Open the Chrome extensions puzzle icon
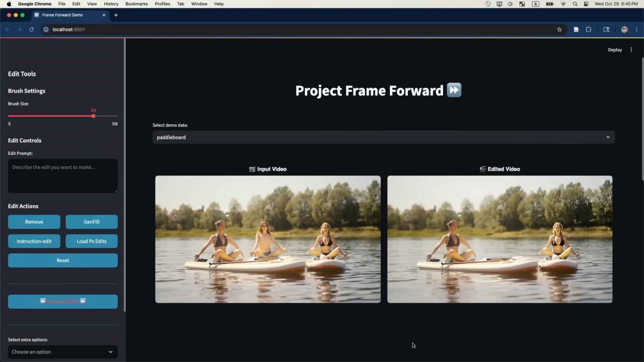The width and height of the screenshot is (644, 362). tap(589, 29)
